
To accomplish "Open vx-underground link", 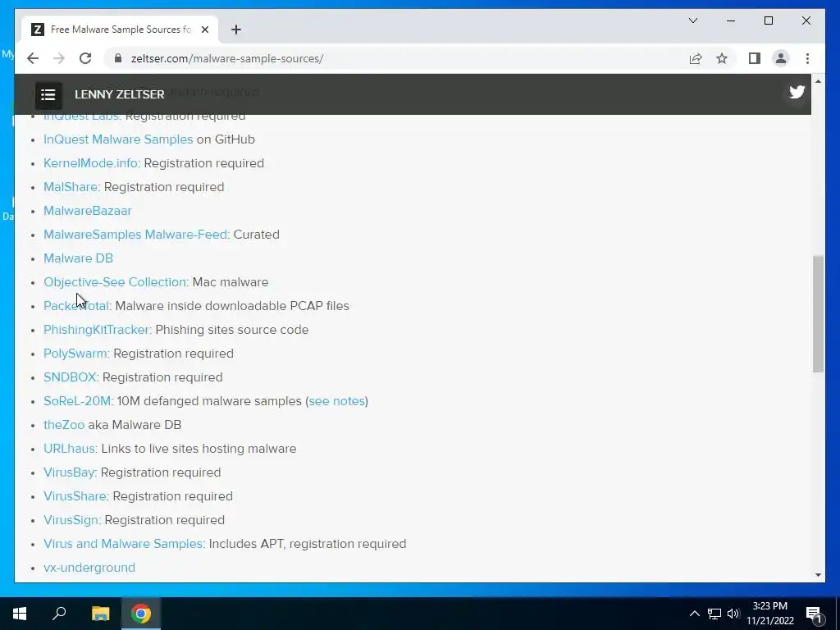I will coord(89,568).
